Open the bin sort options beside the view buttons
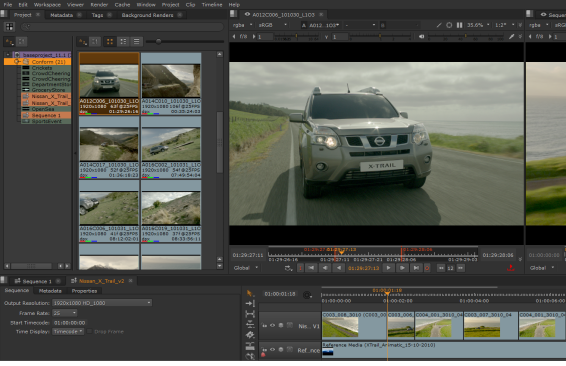This screenshot has width=566, height=366. 83,42
